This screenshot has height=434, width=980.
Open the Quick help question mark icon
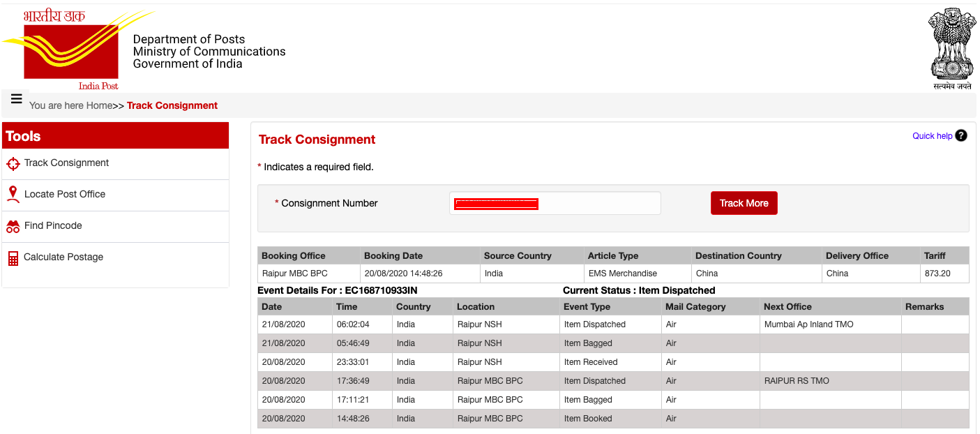960,135
